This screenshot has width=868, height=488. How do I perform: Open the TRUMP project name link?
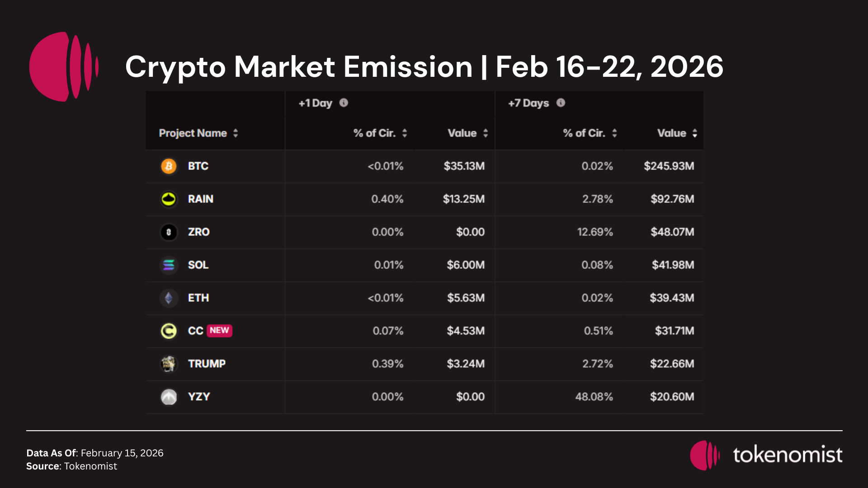[x=207, y=364]
